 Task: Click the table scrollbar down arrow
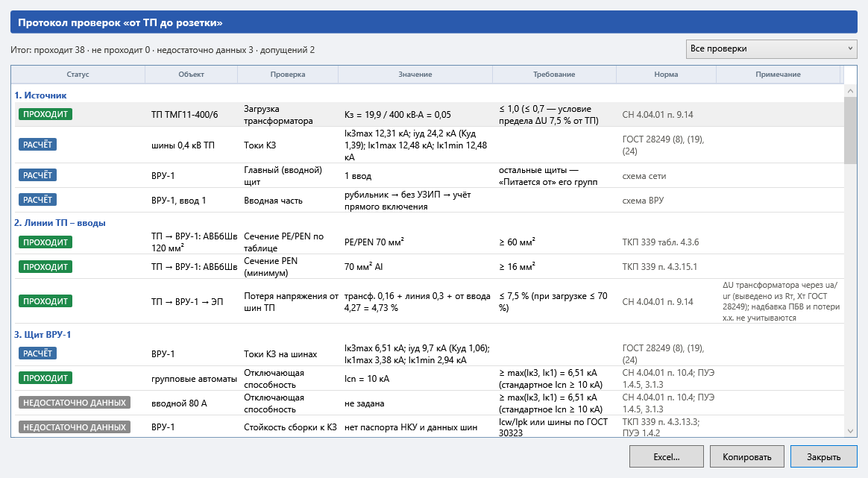850,431
